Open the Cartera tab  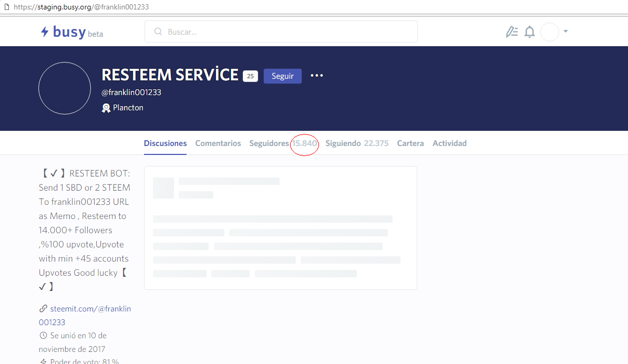pos(410,143)
